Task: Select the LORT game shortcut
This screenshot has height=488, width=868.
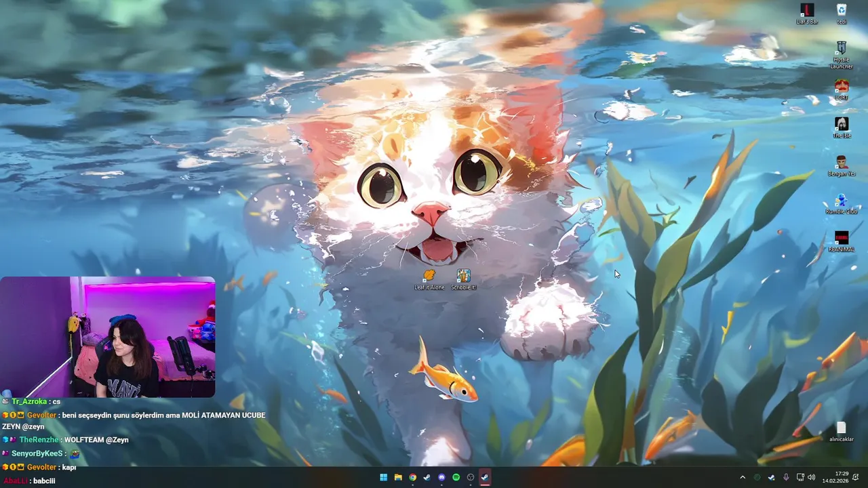Action: [x=842, y=89]
